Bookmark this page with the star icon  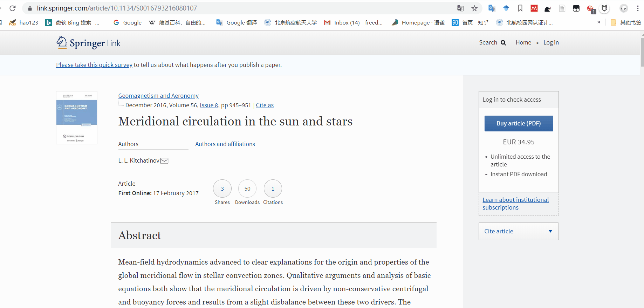[474, 8]
